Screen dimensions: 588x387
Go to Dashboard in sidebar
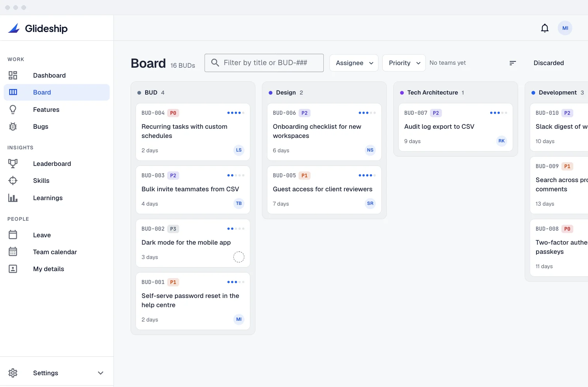(57, 75)
